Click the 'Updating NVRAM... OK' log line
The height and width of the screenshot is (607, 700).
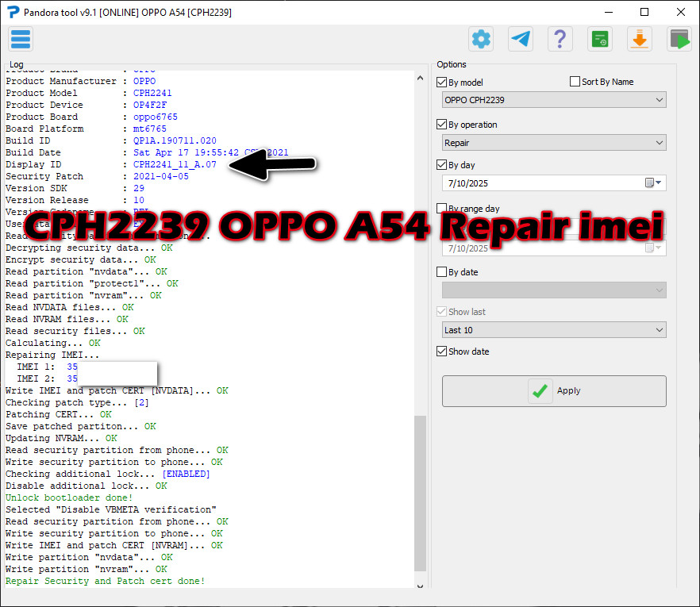point(61,438)
